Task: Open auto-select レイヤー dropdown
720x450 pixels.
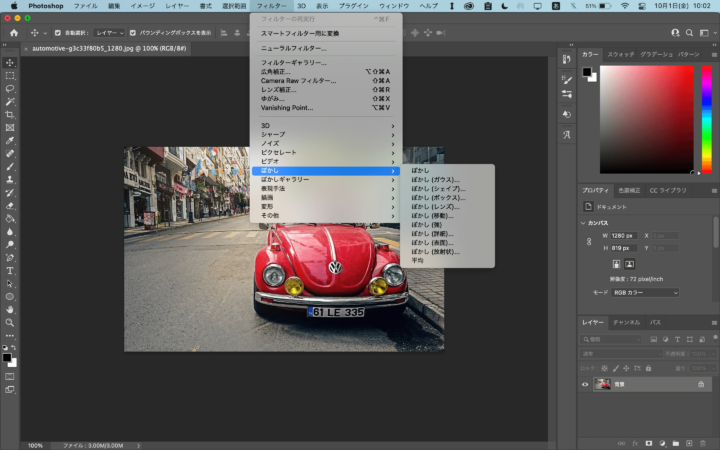Action: click(x=109, y=33)
